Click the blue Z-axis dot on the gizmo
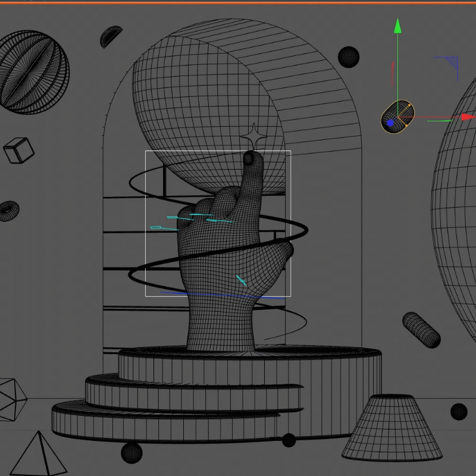476x476 pixels. tap(390, 123)
